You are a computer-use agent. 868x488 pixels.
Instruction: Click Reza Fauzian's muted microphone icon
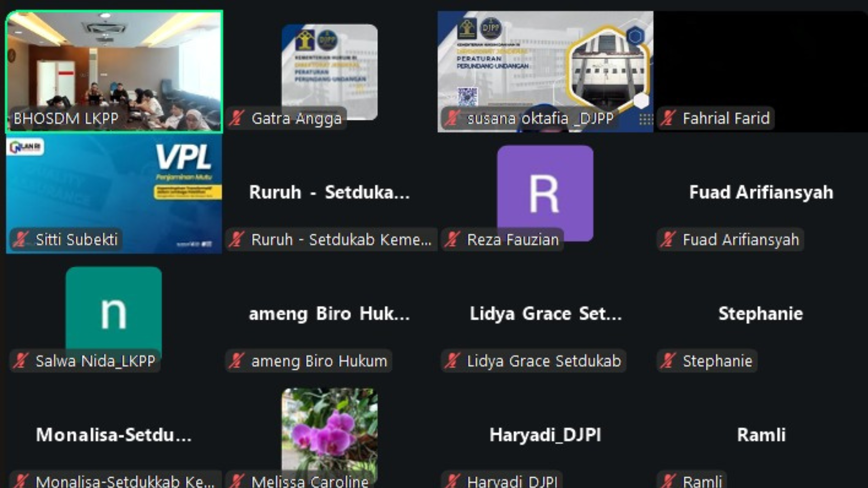[x=452, y=239]
